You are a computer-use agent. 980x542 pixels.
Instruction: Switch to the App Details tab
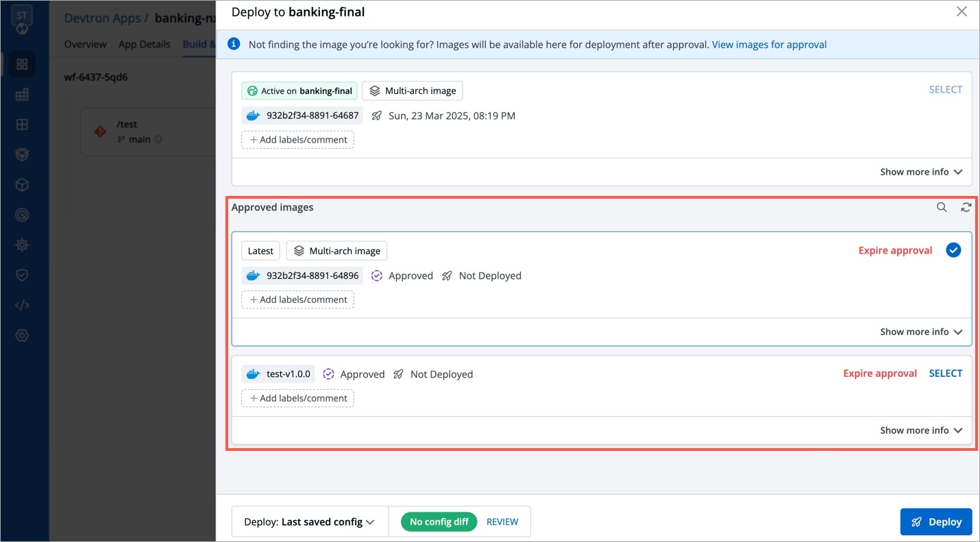click(144, 45)
